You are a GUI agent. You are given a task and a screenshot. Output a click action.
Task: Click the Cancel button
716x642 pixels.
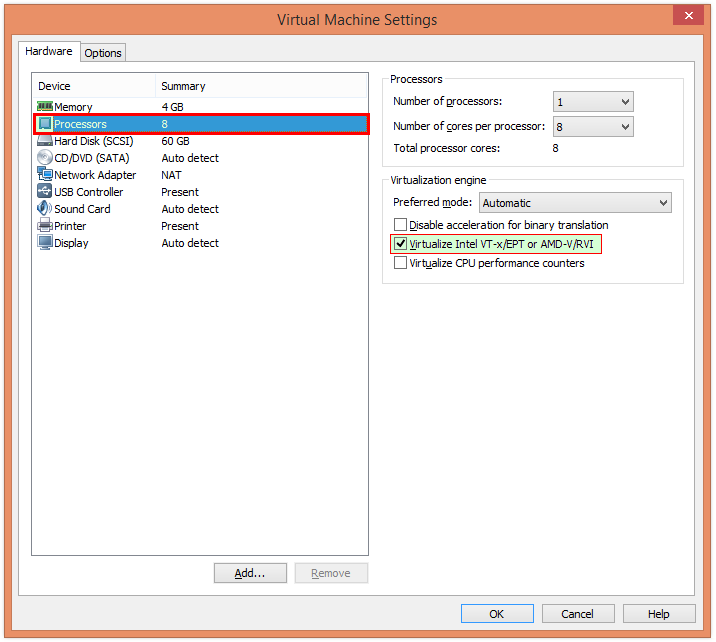(x=578, y=614)
